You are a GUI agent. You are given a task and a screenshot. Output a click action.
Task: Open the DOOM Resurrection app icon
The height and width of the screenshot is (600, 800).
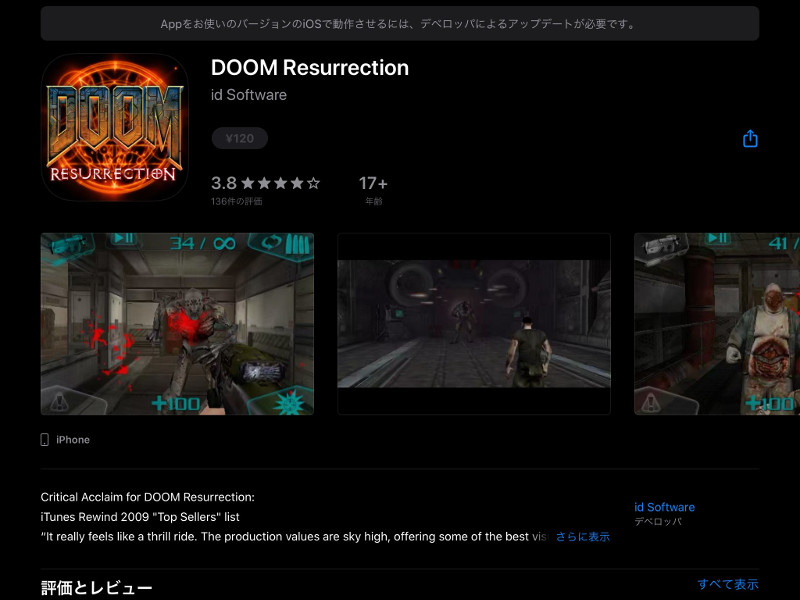coord(116,127)
